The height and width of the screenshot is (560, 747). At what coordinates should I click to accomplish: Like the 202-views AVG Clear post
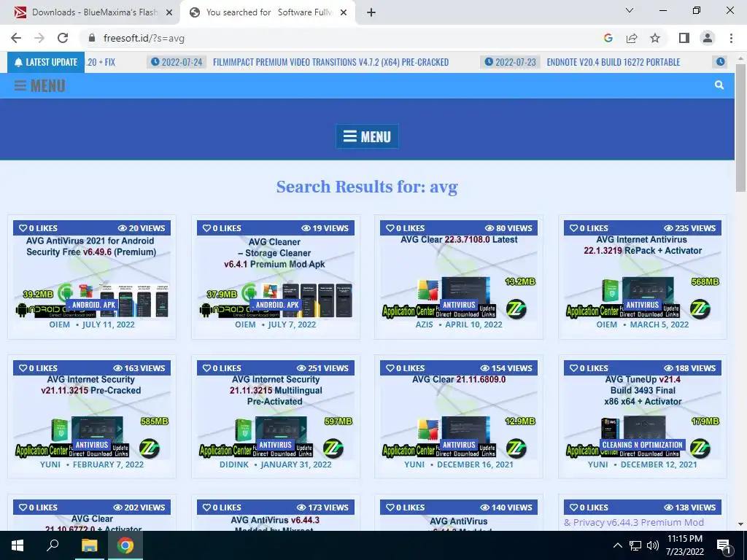(38, 507)
